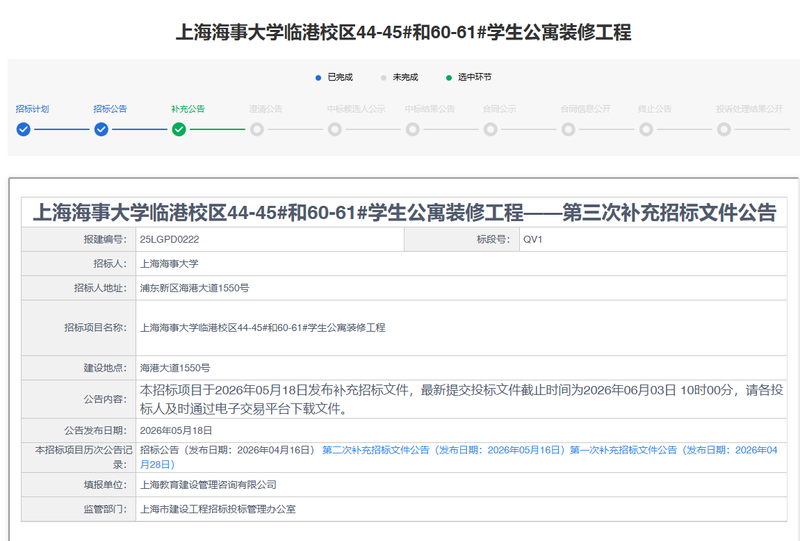This screenshot has height=541, width=800.
Task: Click the 已完成 legend text
Action: coord(340,77)
